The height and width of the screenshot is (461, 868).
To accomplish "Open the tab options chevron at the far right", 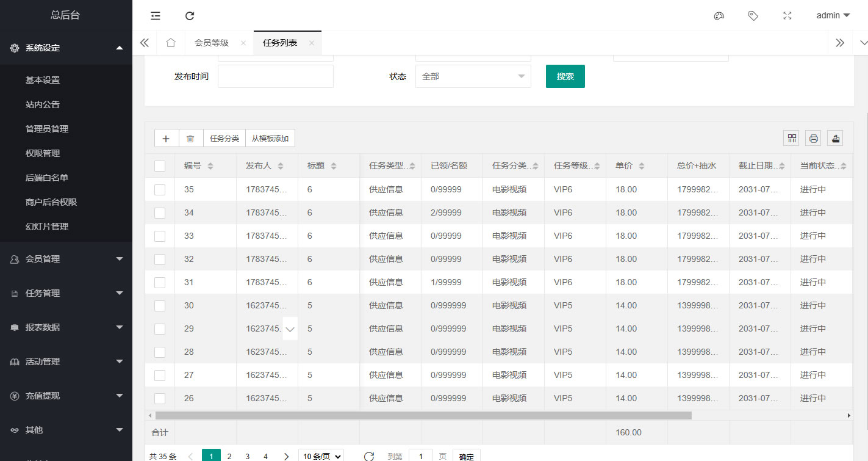I will [x=863, y=43].
